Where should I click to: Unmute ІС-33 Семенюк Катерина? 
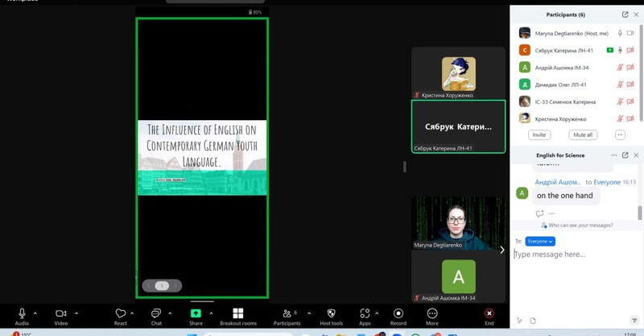pyautogui.click(x=620, y=102)
